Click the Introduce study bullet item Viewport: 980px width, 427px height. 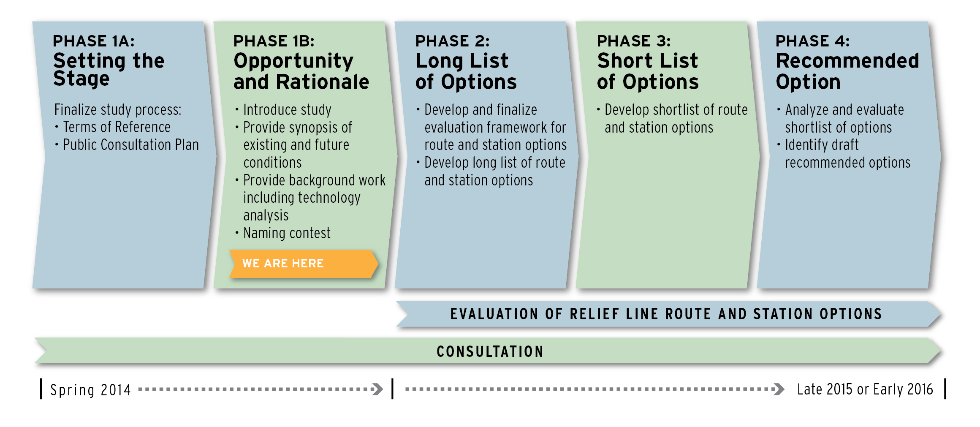point(287,110)
